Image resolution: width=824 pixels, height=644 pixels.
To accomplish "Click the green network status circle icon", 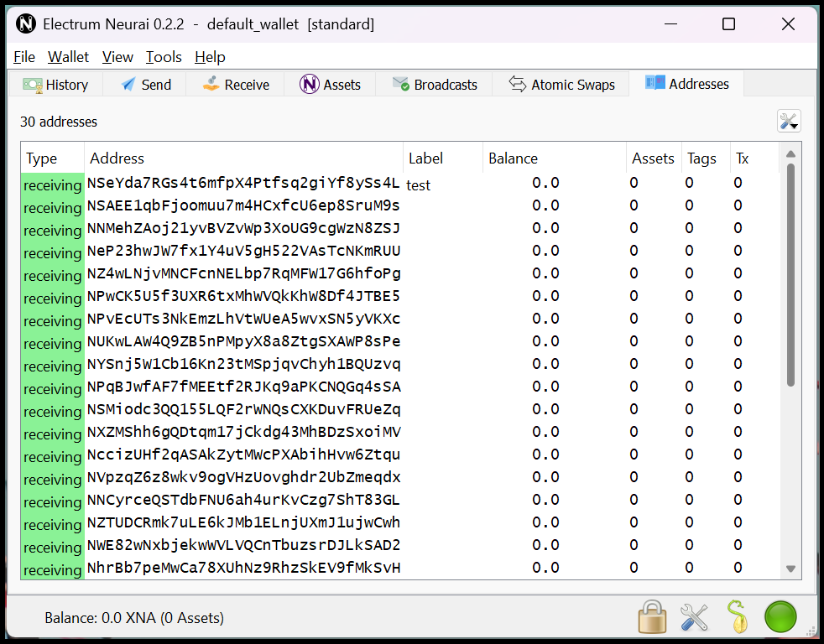I will tap(780, 616).
